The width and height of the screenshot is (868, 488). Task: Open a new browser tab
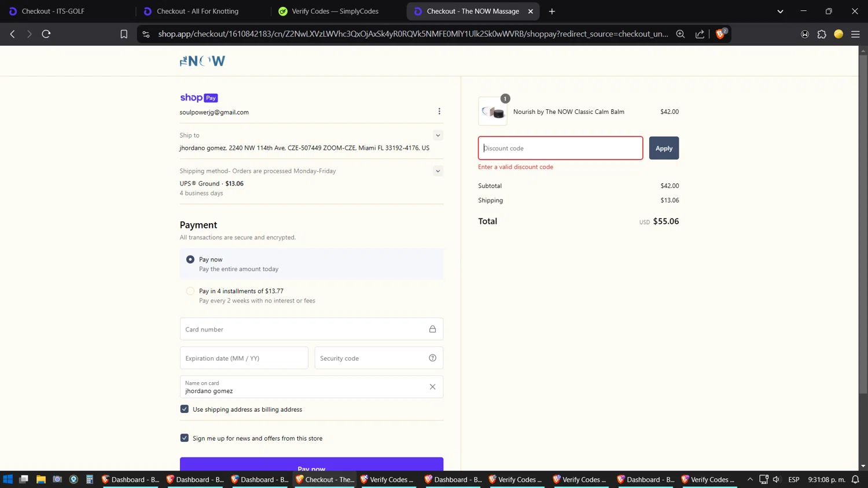552,11
